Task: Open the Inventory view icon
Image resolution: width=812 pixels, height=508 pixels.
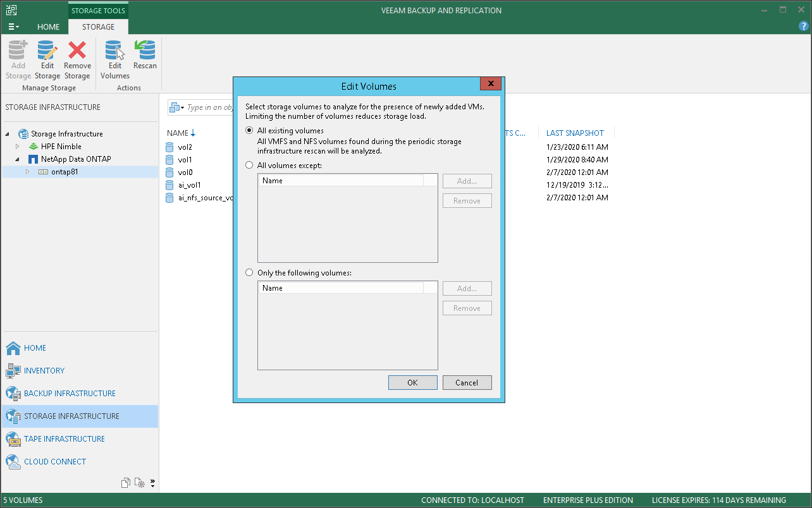Action: (x=13, y=371)
